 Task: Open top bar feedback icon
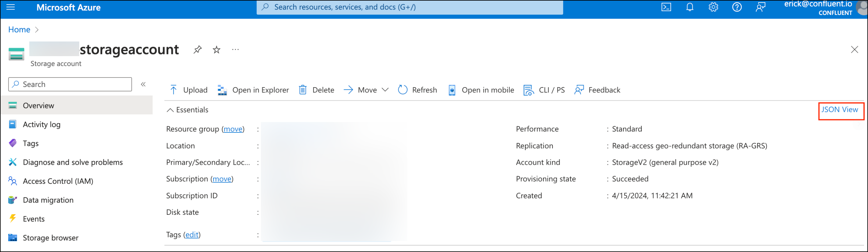pyautogui.click(x=760, y=7)
